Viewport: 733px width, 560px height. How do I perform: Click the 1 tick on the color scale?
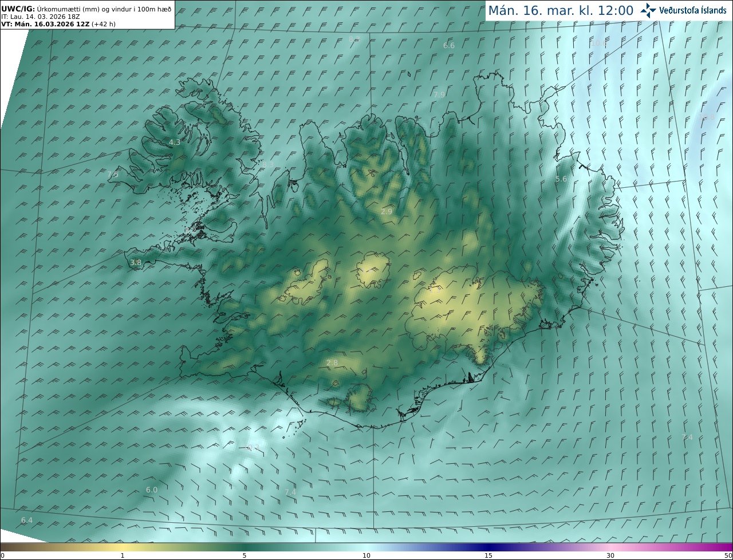point(123,555)
